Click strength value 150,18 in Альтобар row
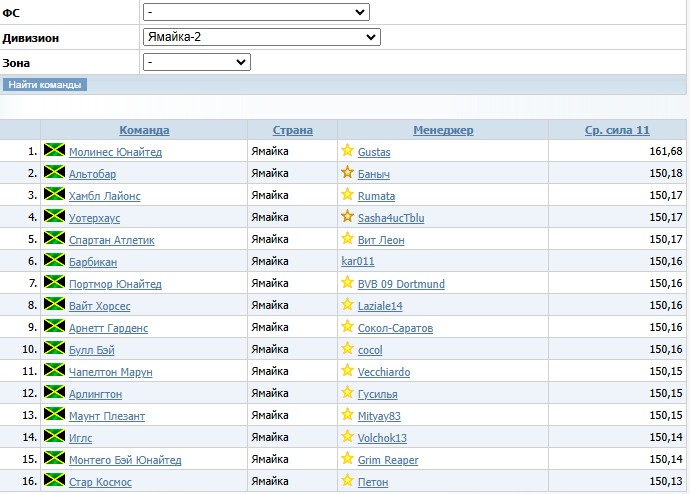690x494 pixels. click(666, 173)
